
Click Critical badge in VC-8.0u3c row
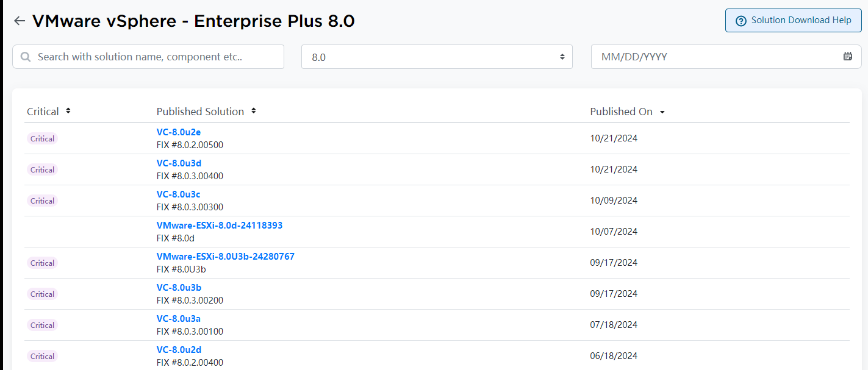42,201
